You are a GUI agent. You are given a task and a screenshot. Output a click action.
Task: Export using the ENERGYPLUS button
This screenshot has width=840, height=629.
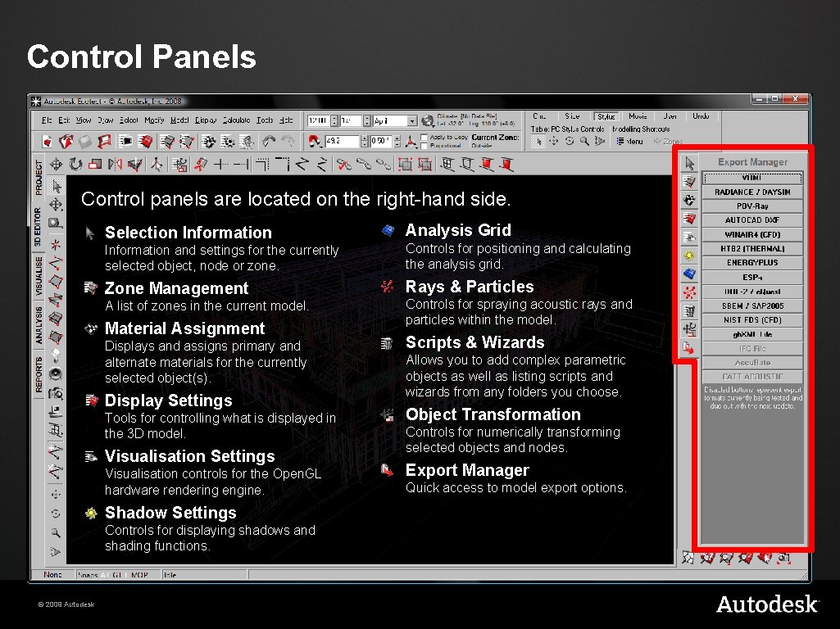[x=752, y=262]
